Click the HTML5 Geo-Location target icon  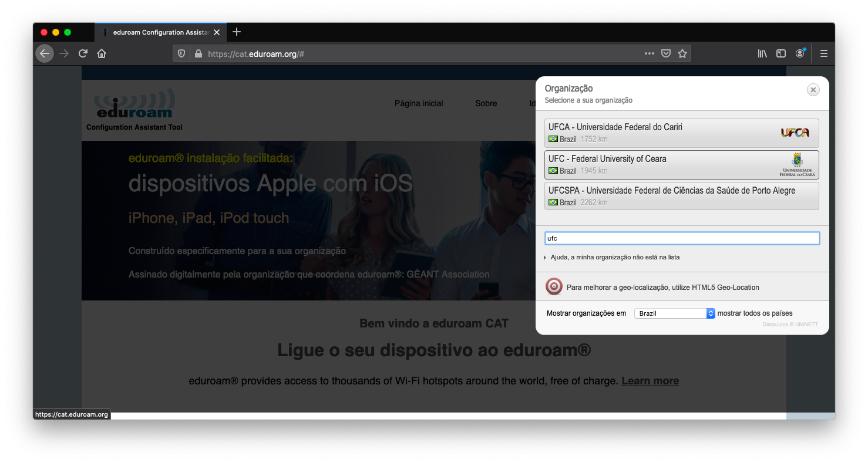click(x=554, y=286)
